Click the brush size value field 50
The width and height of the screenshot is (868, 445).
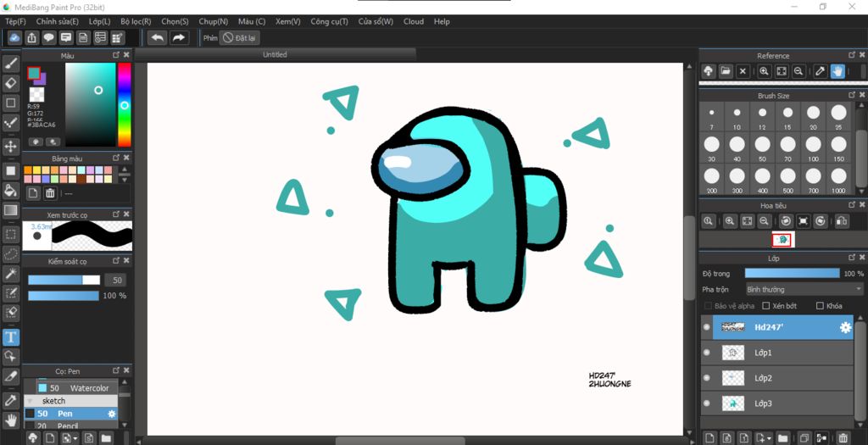117,280
